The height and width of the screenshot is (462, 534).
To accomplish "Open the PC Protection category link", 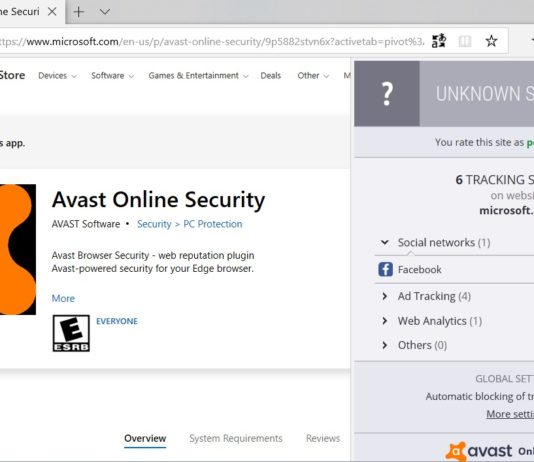I will (x=213, y=224).
